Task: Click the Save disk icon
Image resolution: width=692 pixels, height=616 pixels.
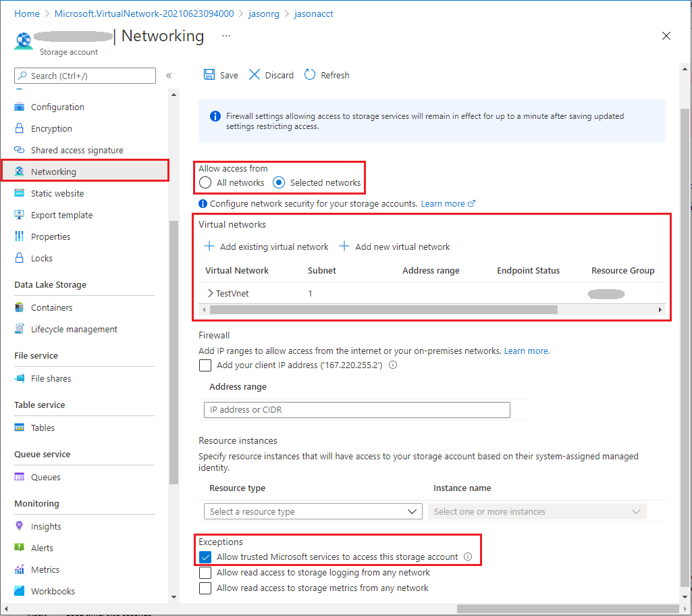Action: point(209,74)
